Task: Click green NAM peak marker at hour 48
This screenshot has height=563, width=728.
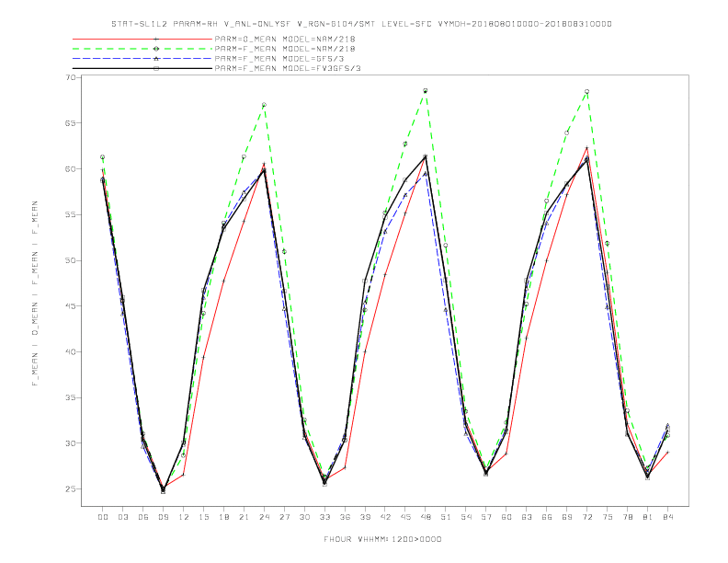Action: tap(426, 90)
